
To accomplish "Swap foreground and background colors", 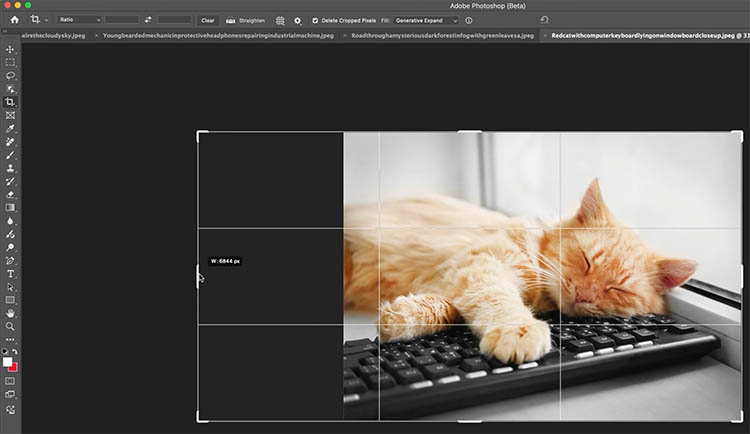I will [x=15, y=352].
